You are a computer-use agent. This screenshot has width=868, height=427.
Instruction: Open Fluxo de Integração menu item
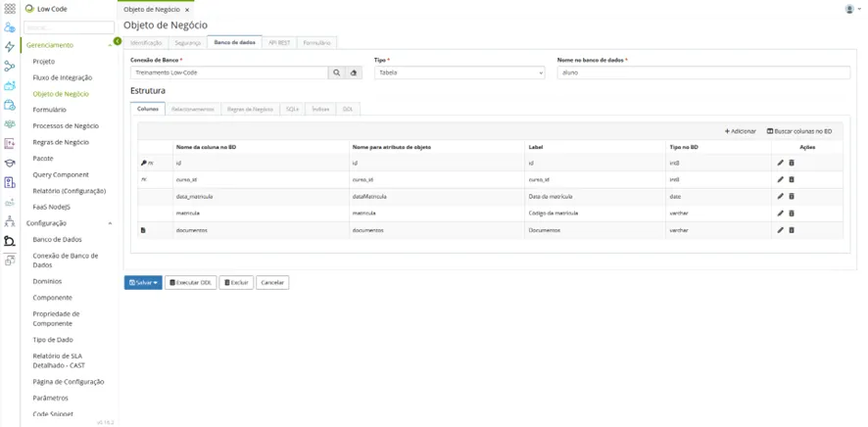point(63,78)
